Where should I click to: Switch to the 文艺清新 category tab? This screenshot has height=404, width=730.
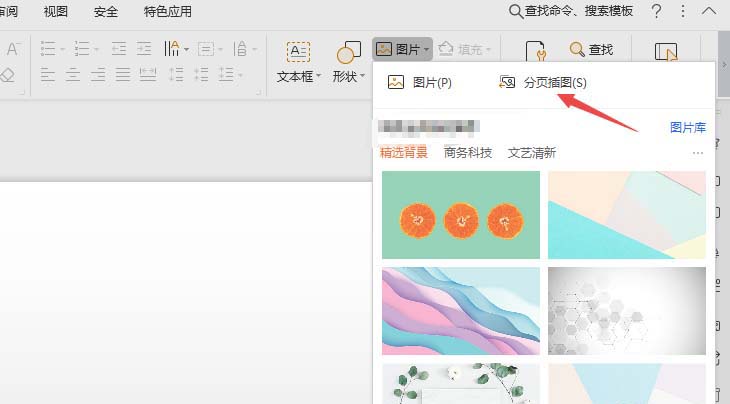532,152
